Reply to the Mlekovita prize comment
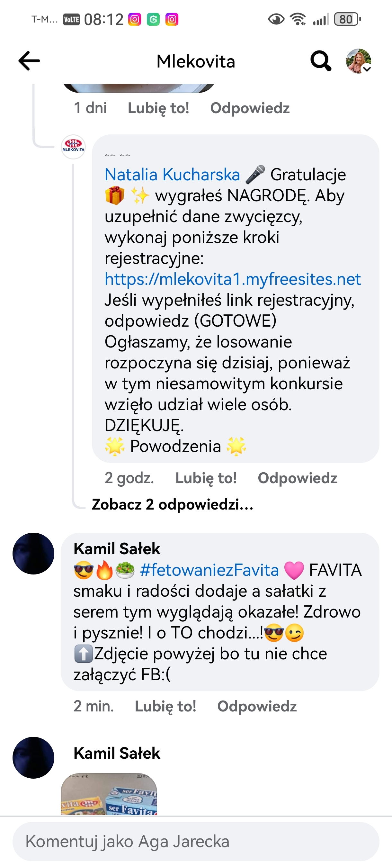The height and width of the screenshot is (868, 392). point(297,478)
